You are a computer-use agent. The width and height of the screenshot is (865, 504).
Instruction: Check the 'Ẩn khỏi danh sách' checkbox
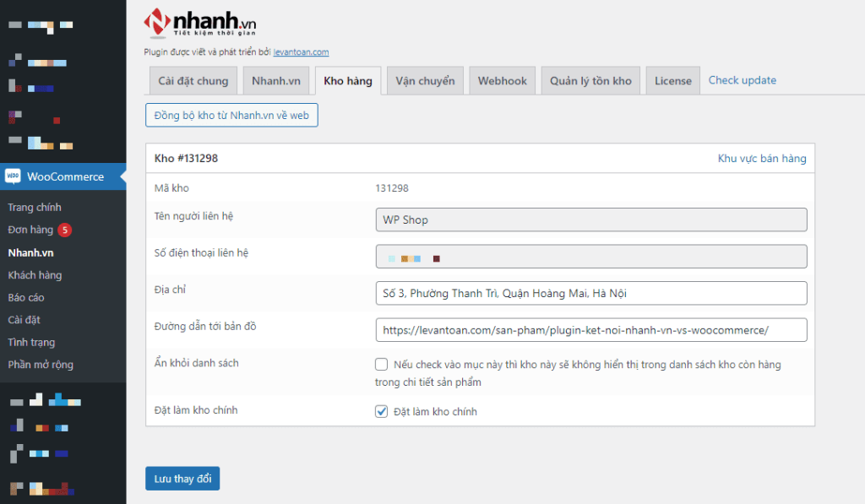coord(382,365)
